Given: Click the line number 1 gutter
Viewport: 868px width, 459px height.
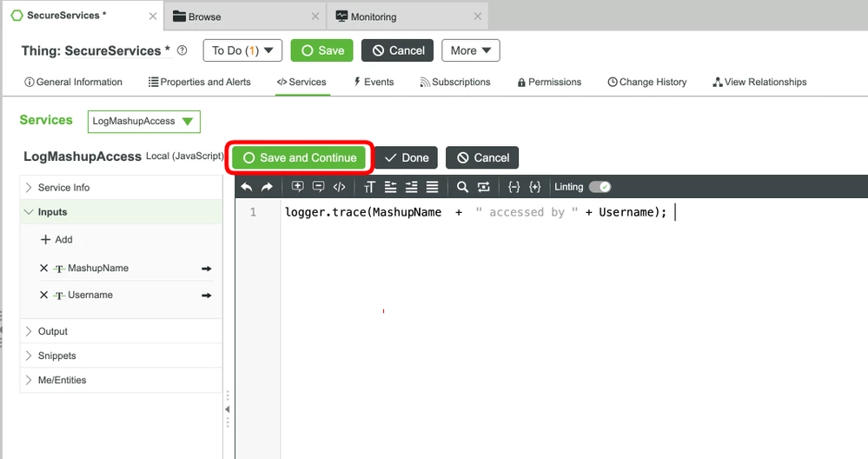Looking at the screenshot, I should pyautogui.click(x=253, y=212).
